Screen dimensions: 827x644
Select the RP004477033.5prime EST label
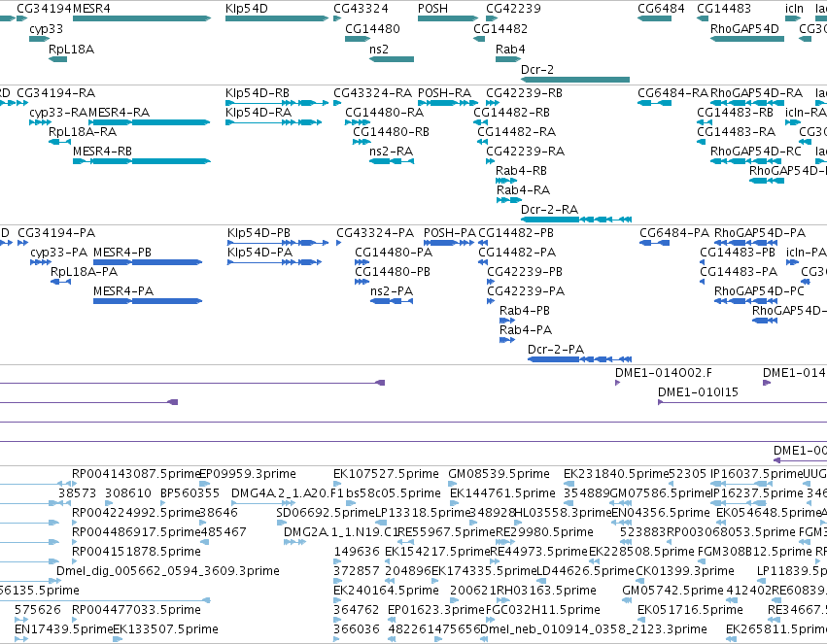click(136, 610)
